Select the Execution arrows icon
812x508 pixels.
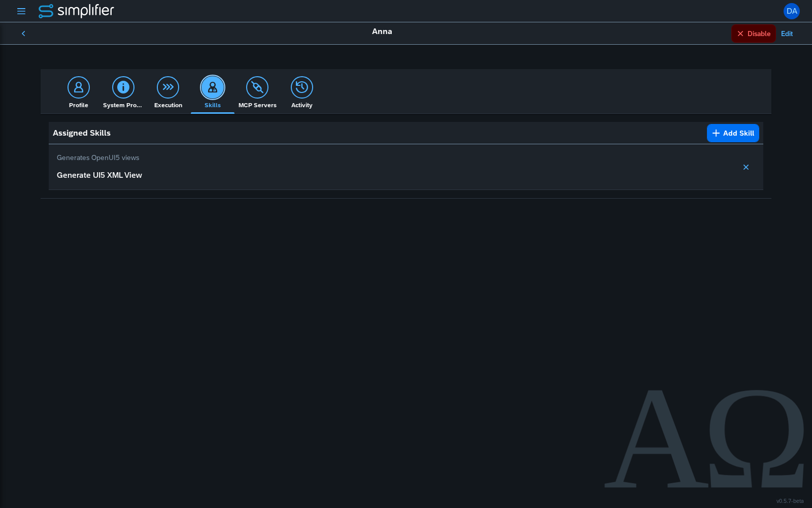(168, 87)
